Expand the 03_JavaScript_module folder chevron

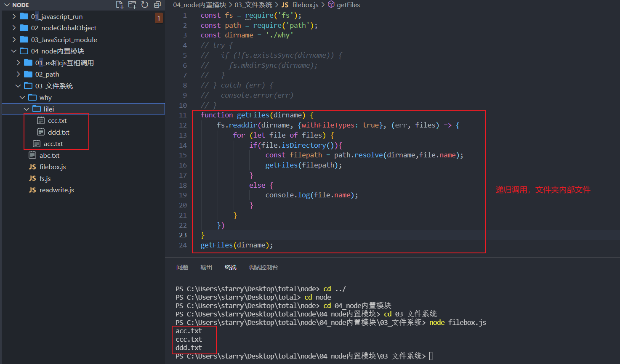coord(14,40)
